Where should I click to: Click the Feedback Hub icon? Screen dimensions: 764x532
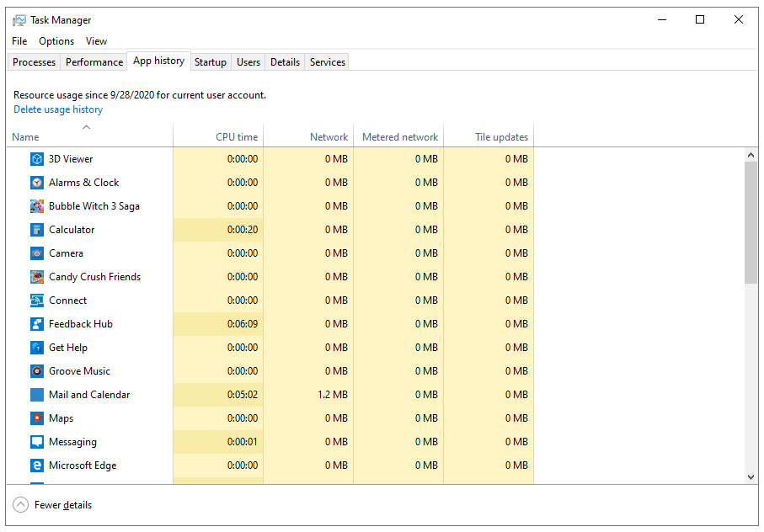37,324
